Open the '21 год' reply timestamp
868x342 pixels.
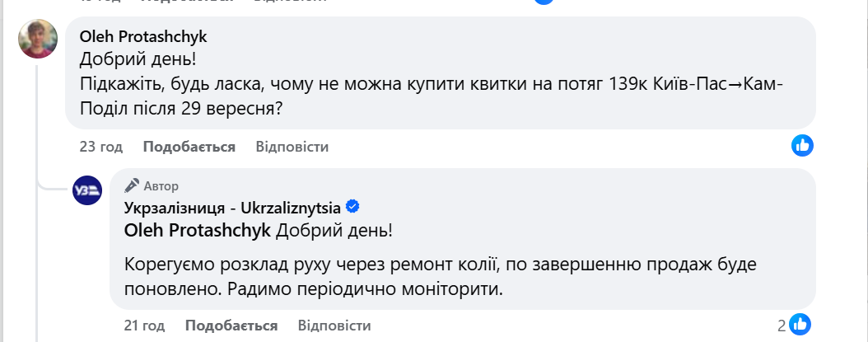pos(143,325)
